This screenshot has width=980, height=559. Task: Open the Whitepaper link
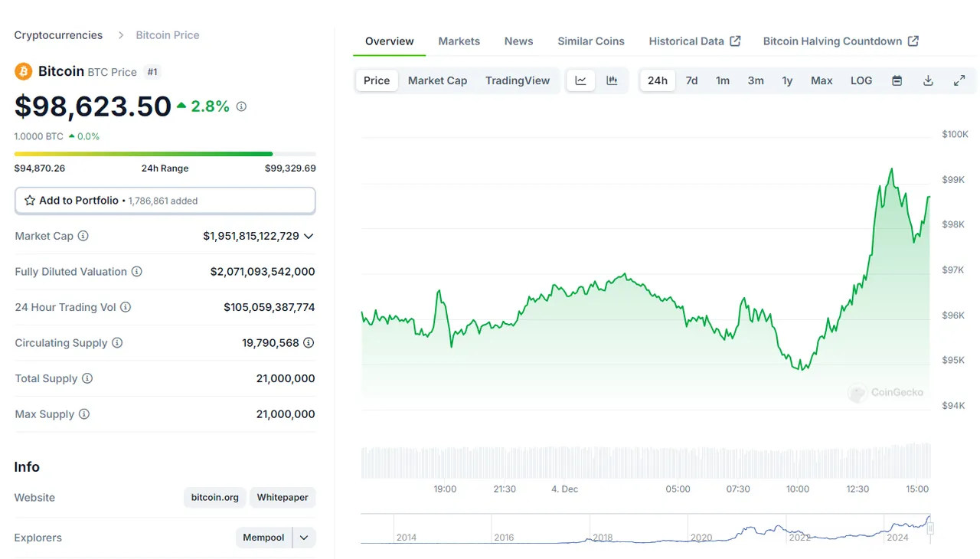pos(283,497)
